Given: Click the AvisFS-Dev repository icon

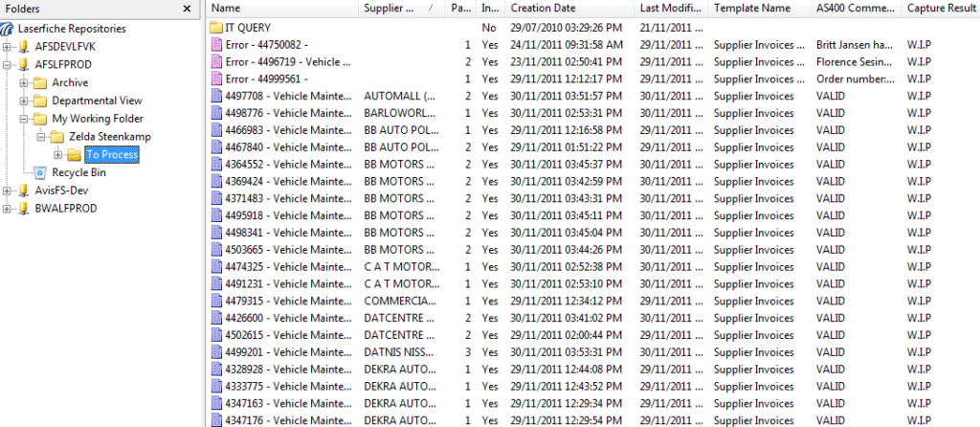Looking at the screenshot, I should (x=24, y=191).
